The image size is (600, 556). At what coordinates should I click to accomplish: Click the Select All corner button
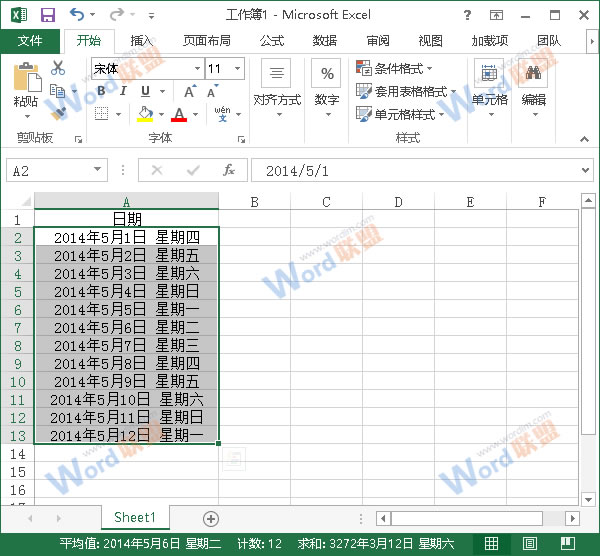point(25,201)
